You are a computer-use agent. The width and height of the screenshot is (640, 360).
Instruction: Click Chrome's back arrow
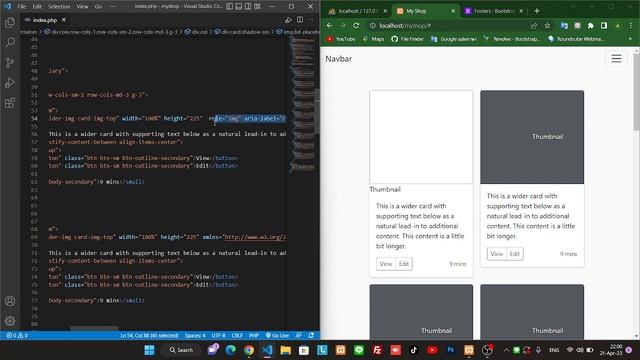pyautogui.click(x=329, y=25)
